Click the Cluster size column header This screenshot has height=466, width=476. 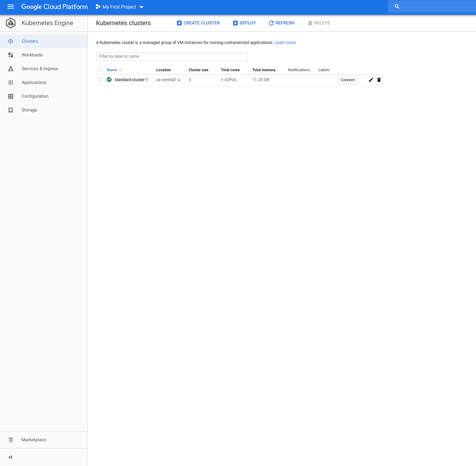click(x=199, y=70)
